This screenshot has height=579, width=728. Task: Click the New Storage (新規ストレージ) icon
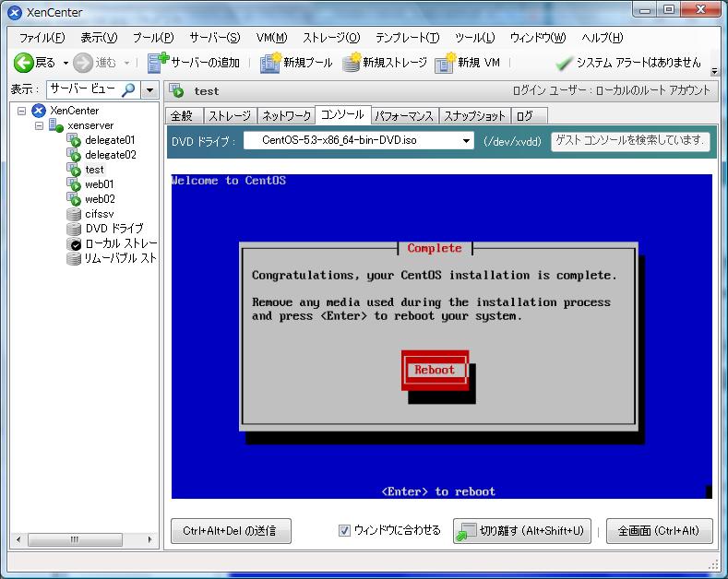coord(352,63)
